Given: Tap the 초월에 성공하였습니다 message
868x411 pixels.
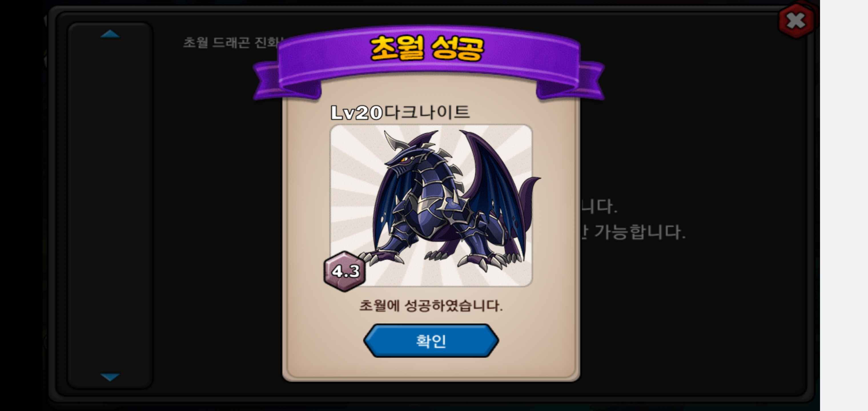Looking at the screenshot, I should point(431,306).
